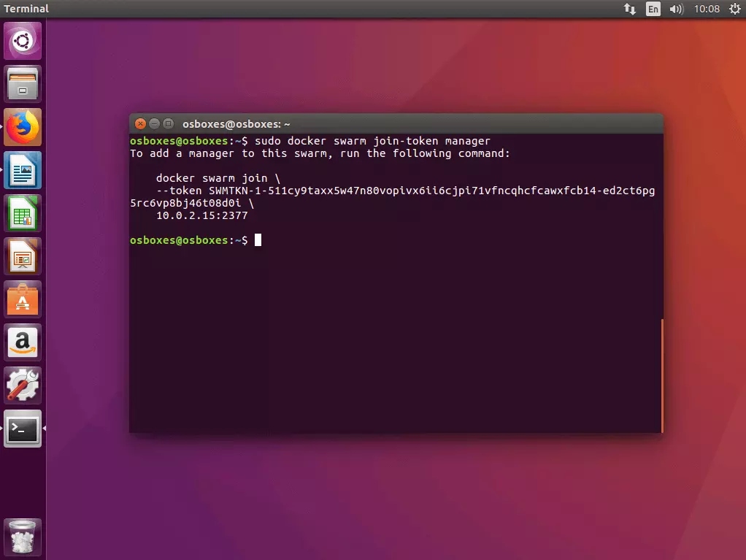746x560 pixels.
Task: Open the session power gear menu
Action: pos(733,9)
